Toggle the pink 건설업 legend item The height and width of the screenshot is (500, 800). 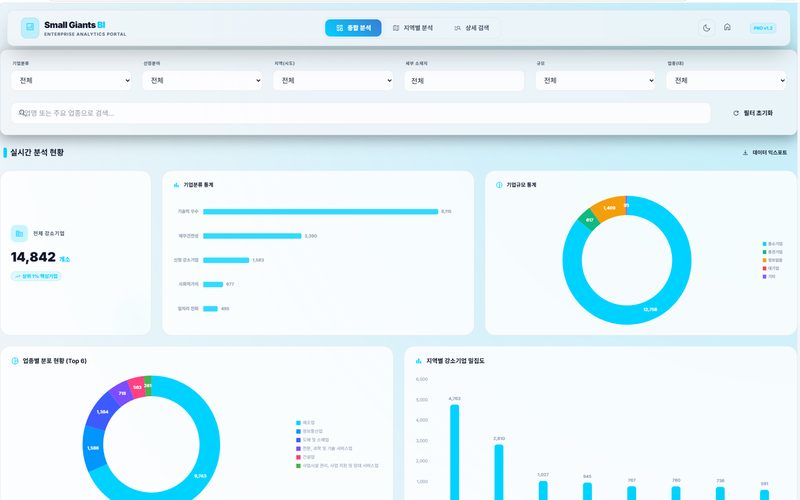point(305,457)
